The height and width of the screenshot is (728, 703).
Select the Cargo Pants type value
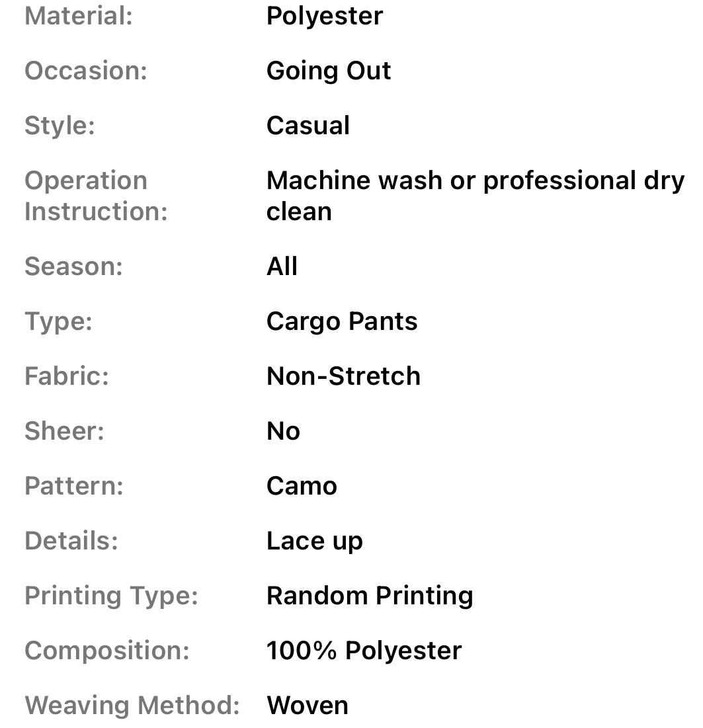coord(341,321)
